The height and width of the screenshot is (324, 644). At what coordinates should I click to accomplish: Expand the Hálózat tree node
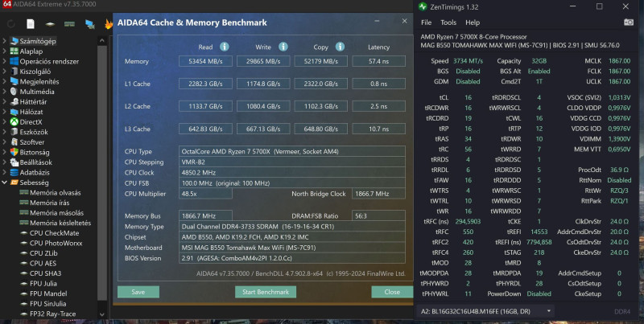[5, 112]
